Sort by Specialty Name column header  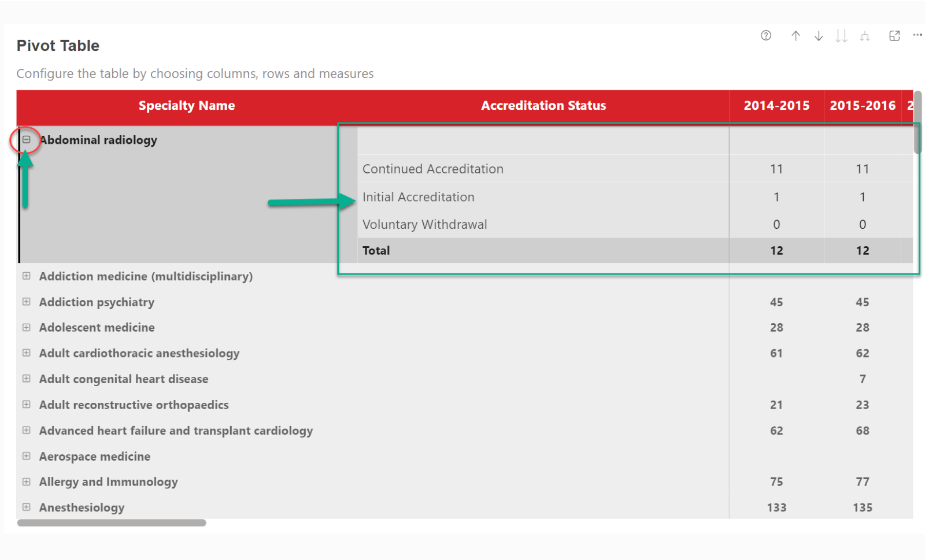(187, 106)
